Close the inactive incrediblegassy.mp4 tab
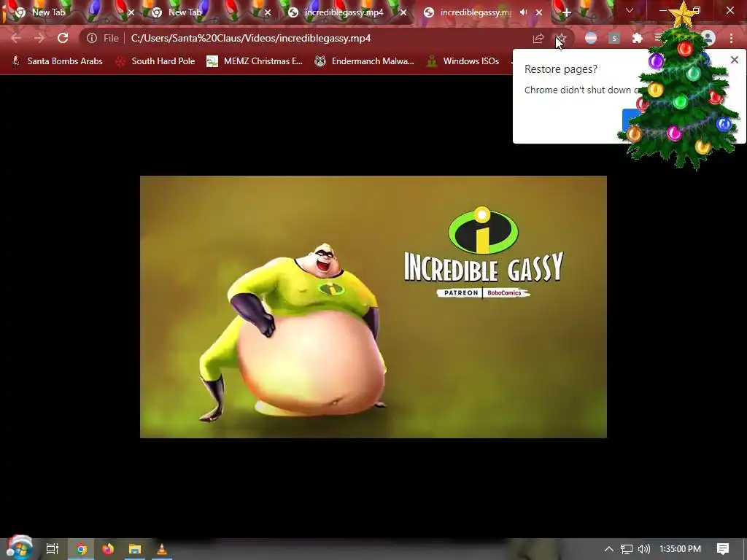Image resolution: width=747 pixels, height=560 pixels. [x=403, y=13]
